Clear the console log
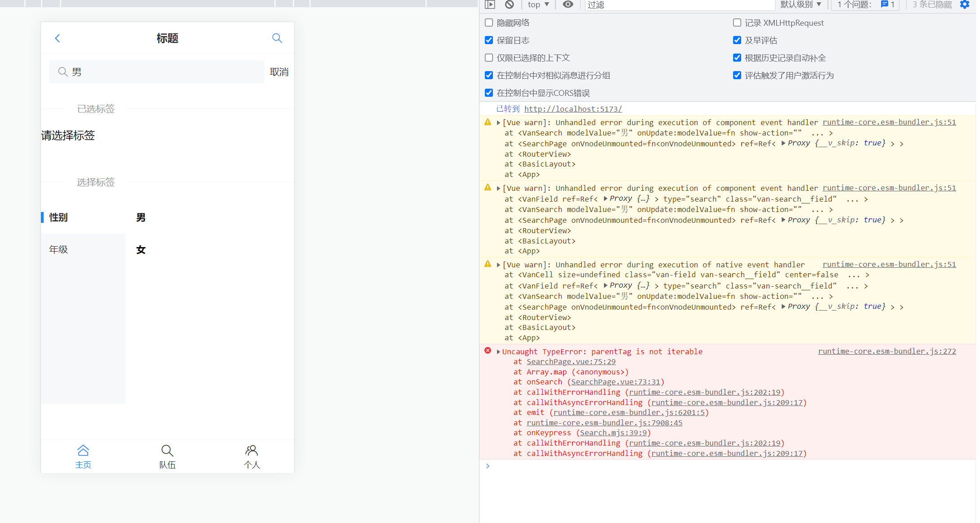The width and height of the screenshot is (980, 523). coord(509,5)
